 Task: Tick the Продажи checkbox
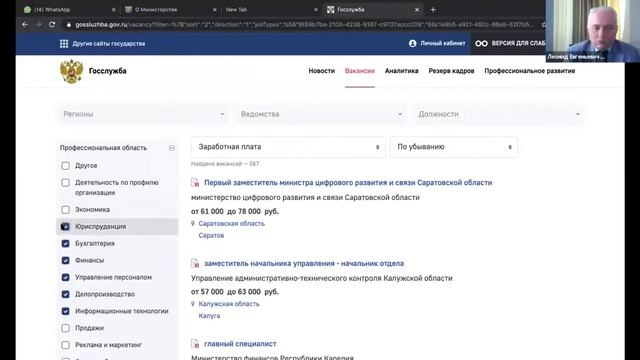[65, 328]
